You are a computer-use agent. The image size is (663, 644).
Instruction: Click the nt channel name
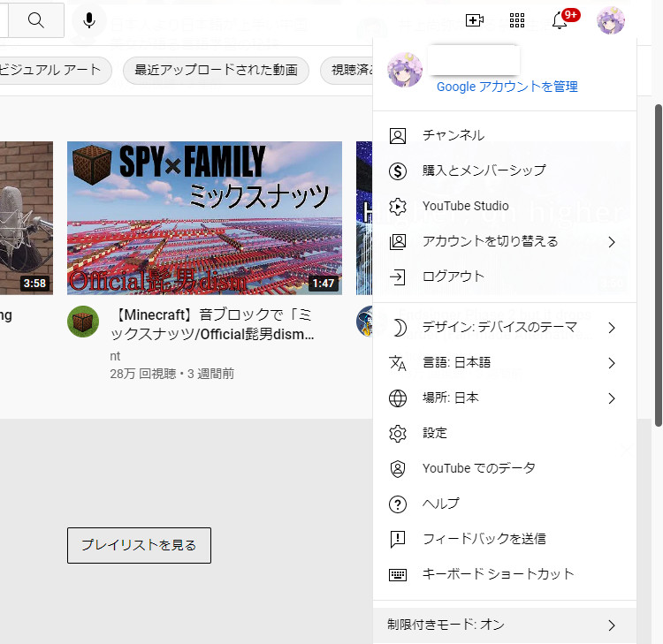tap(115, 356)
